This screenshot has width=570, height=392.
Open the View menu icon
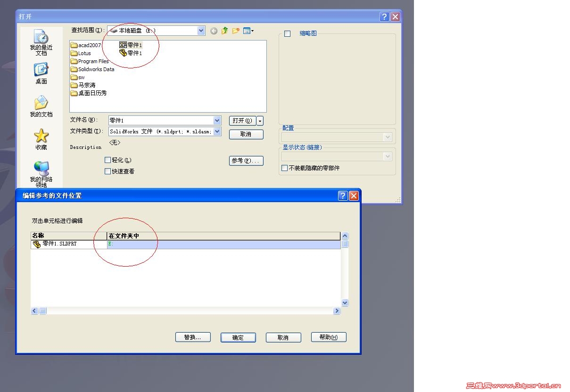pos(248,31)
